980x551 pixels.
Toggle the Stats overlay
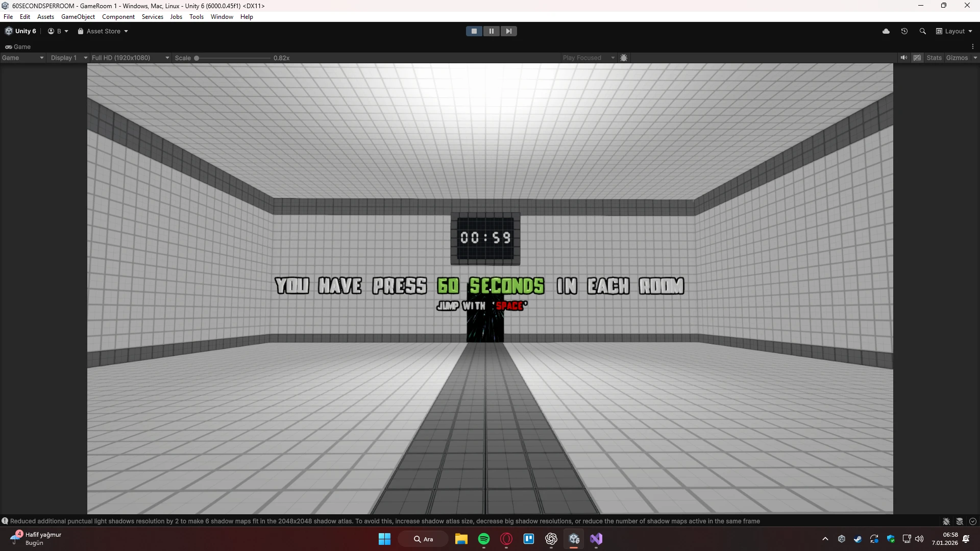[x=934, y=58]
